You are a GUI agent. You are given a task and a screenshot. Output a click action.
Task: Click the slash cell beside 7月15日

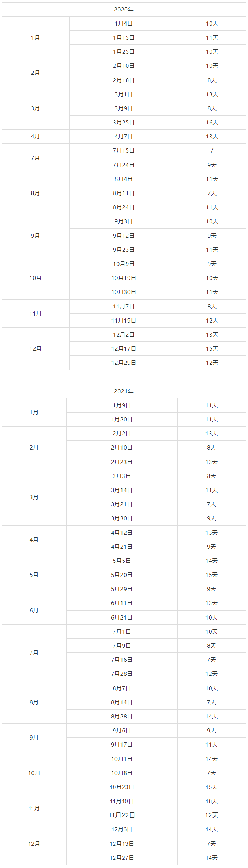(212, 151)
